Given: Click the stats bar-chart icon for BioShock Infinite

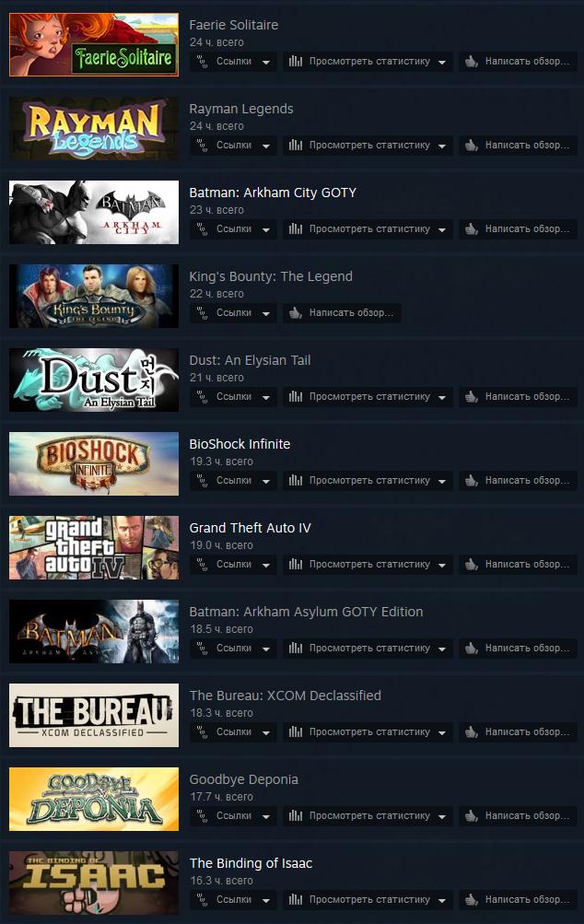Looking at the screenshot, I should point(296,480).
